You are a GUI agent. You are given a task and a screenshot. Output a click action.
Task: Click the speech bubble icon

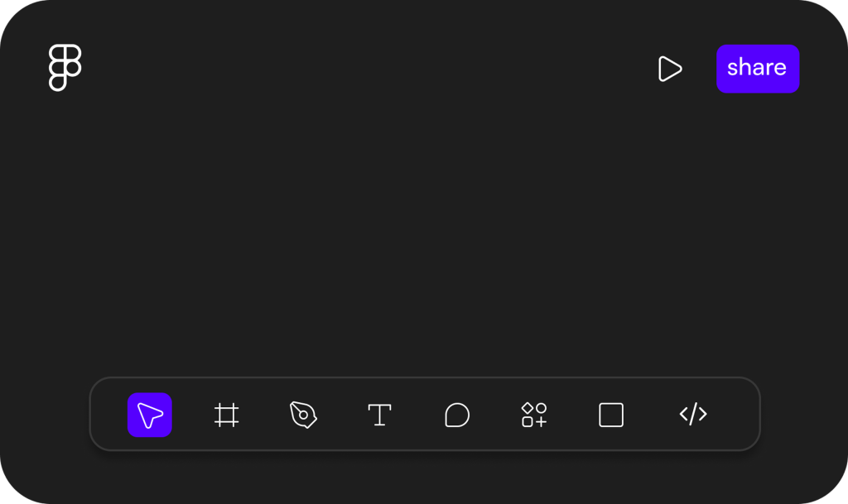[x=457, y=415]
